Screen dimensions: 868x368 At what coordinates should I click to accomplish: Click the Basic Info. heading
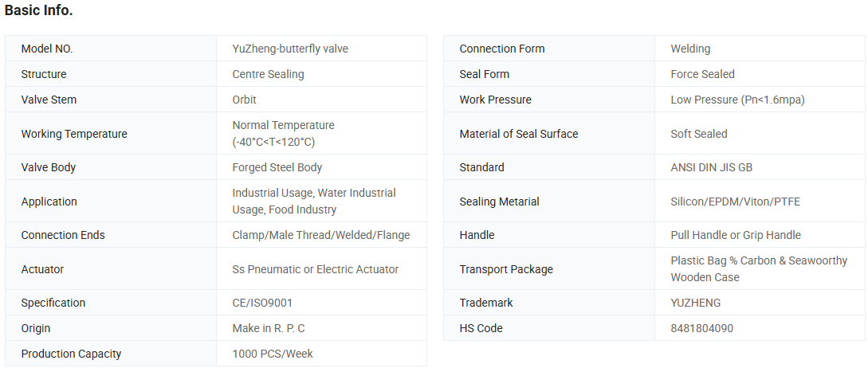pos(38,11)
